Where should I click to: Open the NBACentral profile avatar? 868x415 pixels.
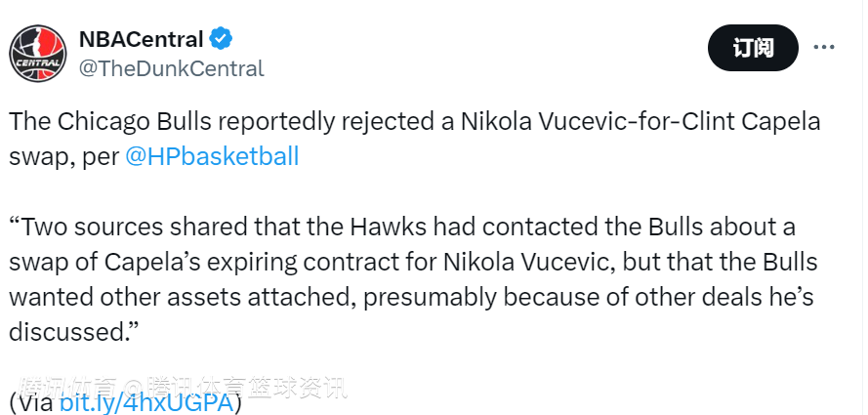[x=38, y=53]
